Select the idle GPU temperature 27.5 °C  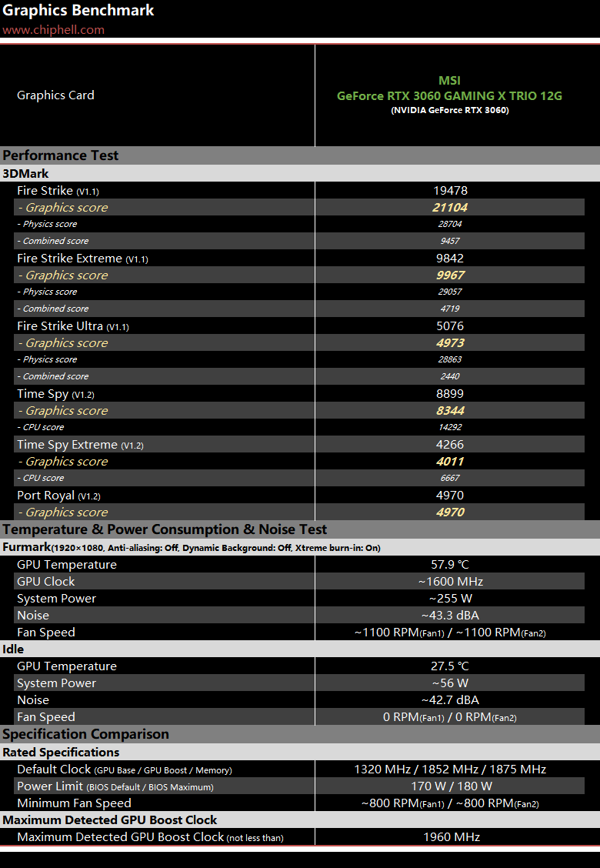pyautogui.click(x=450, y=666)
